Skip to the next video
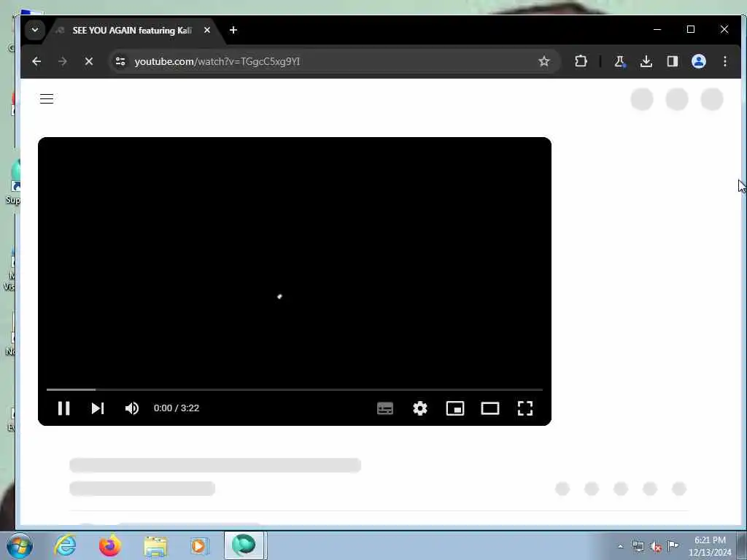Image resolution: width=747 pixels, height=560 pixels. click(98, 408)
